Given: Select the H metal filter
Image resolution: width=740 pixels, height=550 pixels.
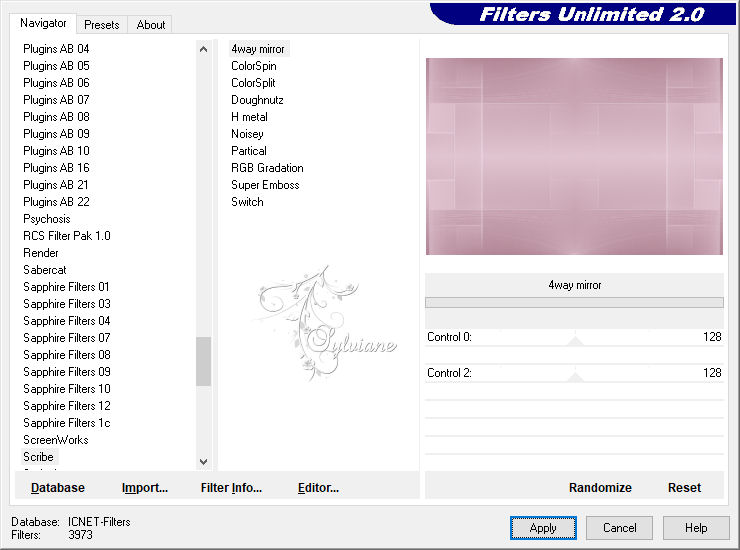Looking at the screenshot, I should [249, 117].
